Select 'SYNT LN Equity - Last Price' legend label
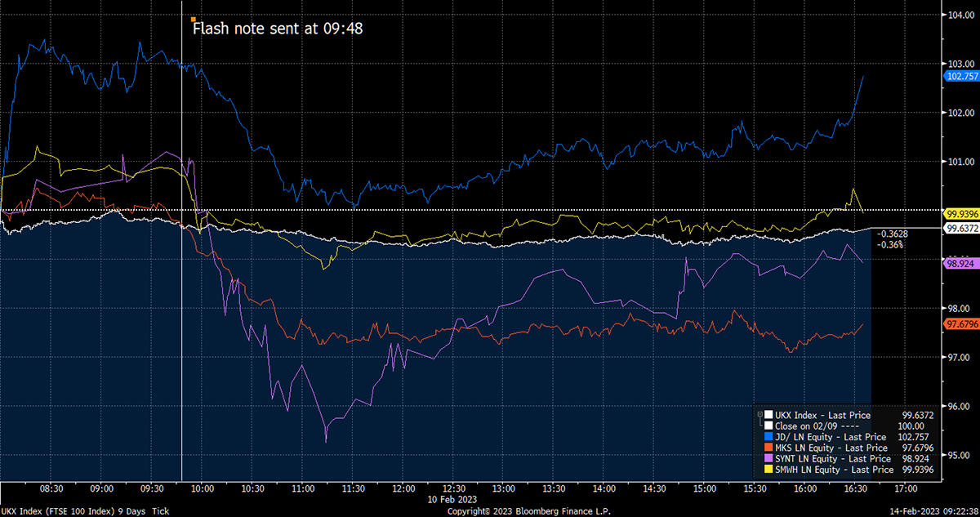The width and height of the screenshot is (980, 517). (x=831, y=458)
